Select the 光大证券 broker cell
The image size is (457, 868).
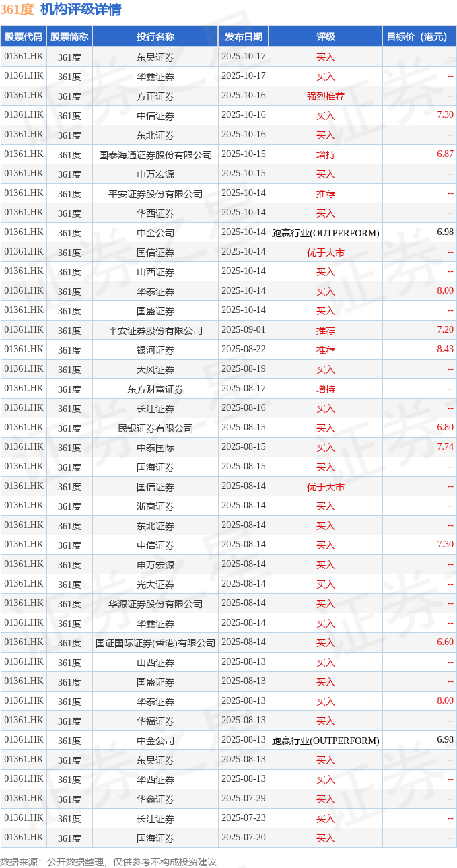(155, 585)
